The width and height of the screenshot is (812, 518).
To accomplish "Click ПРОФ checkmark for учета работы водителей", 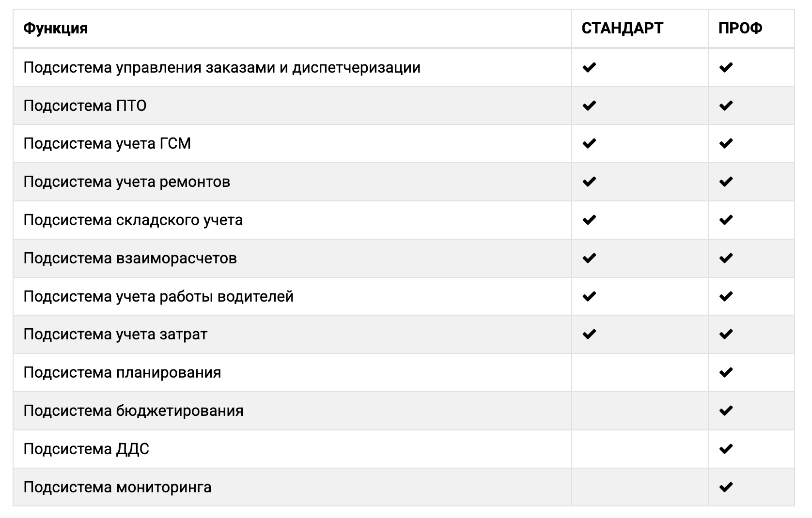I will (726, 296).
